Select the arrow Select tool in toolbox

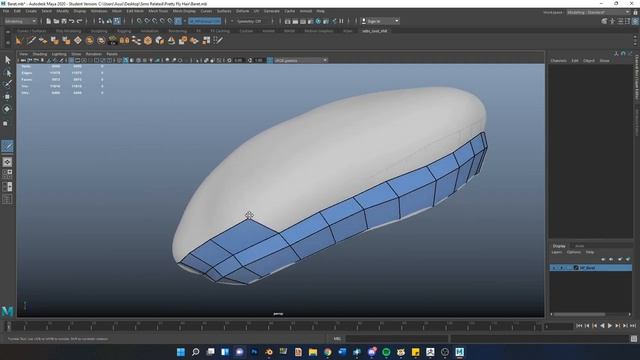(7, 60)
